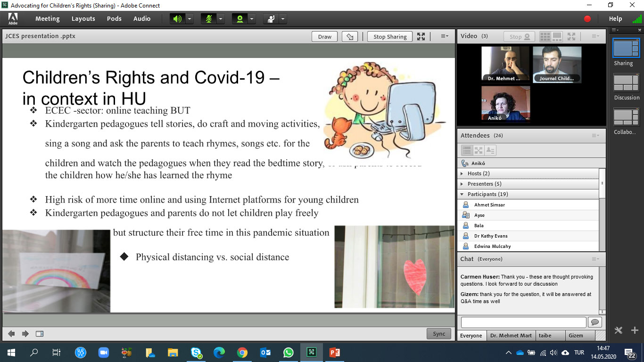Mute the speaker audio button
Viewport: 644px width, 362px height.
(177, 19)
